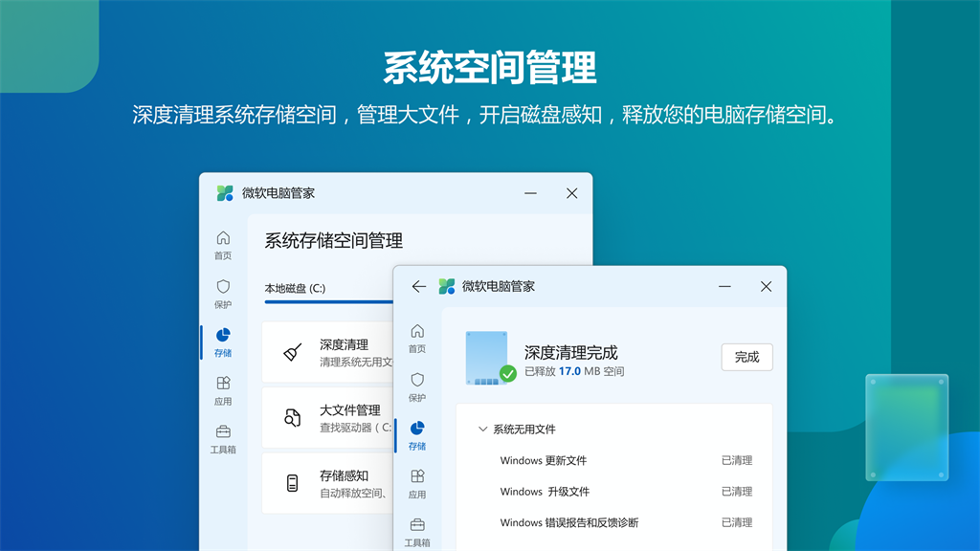Image resolution: width=980 pixels, height=551 pixels.
Task: Click the 17.0 MB released space text
Action: point(574,371)
